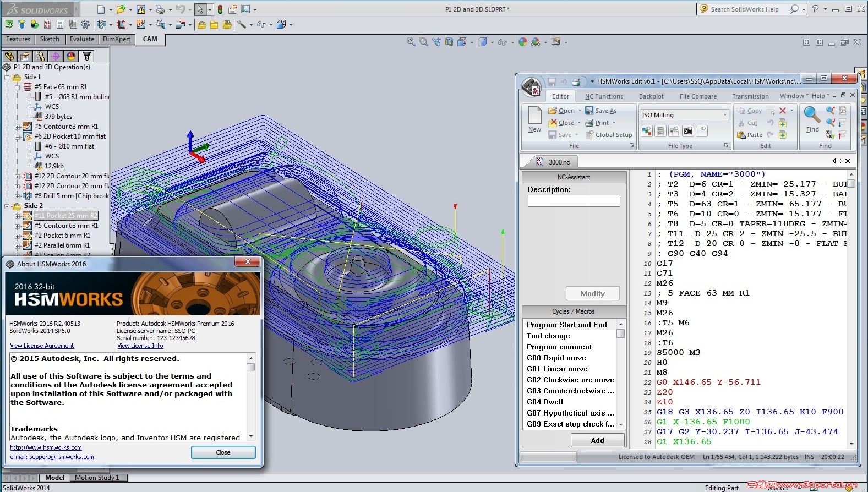This screenshot has height=492, width=868.
Task: Open the http://www.hsmworks.com link
Action: pyautogui.click(x=46, y=448)
